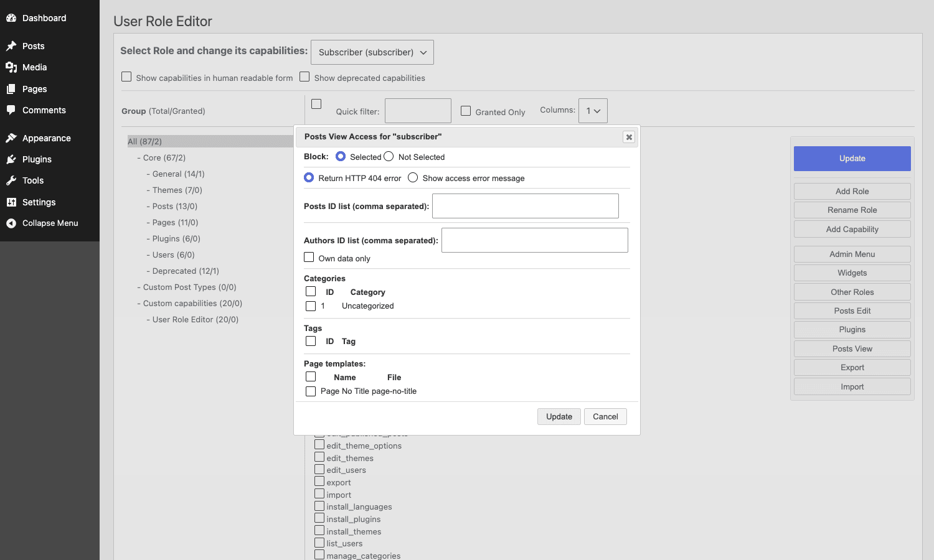Image resolution: width=934 pixels, height=560 pixels.
Task: Open the Tools menu item
Action: 50,180
